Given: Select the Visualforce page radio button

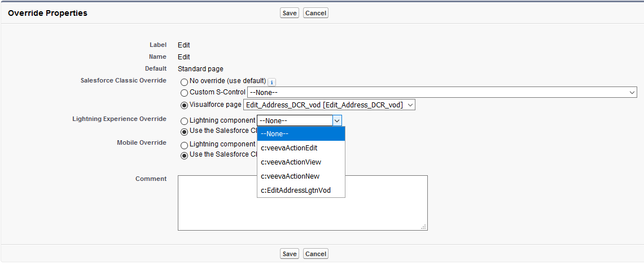Looking at the screenshot, I should point(184,105).
